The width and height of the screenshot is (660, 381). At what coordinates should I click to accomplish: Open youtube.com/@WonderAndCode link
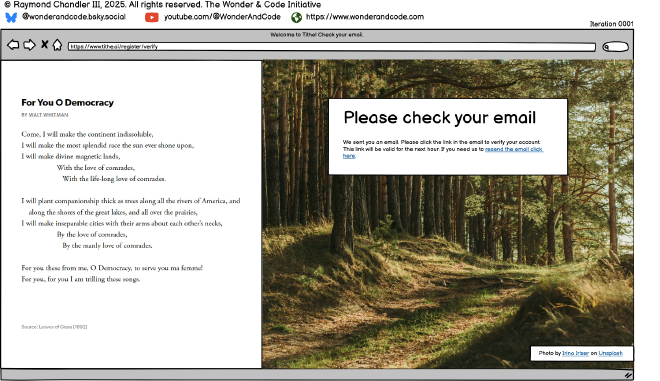[222, 17]
